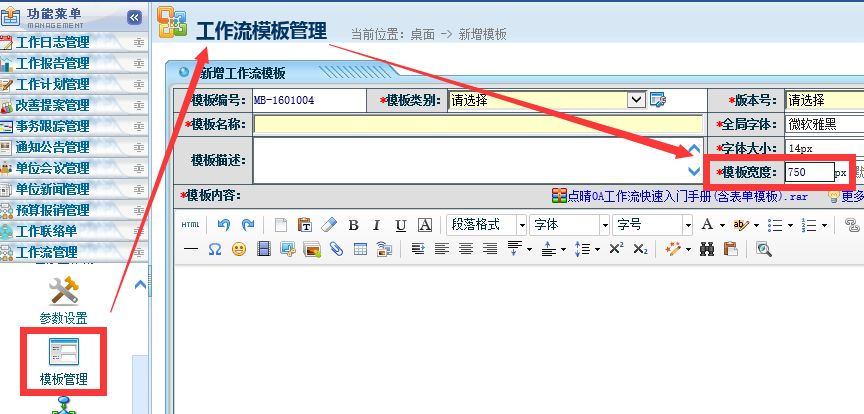Apply subscript formatting
The height and width of the screenshot is (414, 864).
(640, 249)
